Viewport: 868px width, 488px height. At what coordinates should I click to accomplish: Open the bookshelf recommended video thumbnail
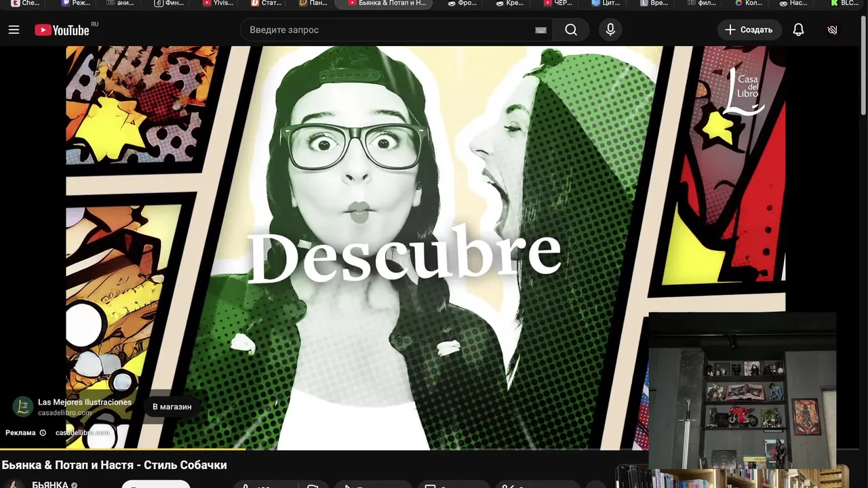[x=732, y=477]
